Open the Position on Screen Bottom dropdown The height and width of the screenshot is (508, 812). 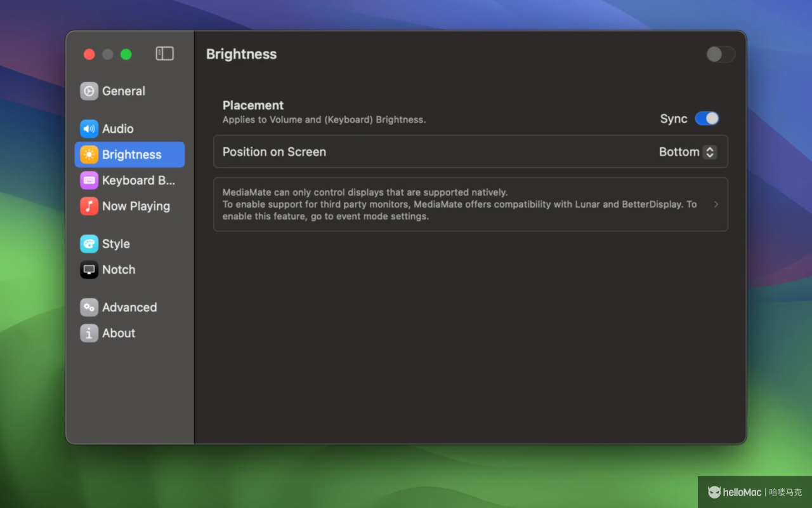coord(688,152)
